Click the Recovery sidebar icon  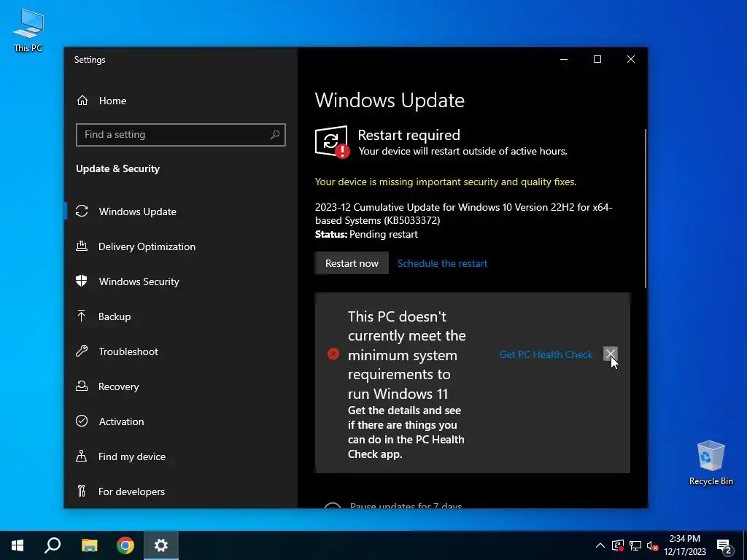click(82, 386)
